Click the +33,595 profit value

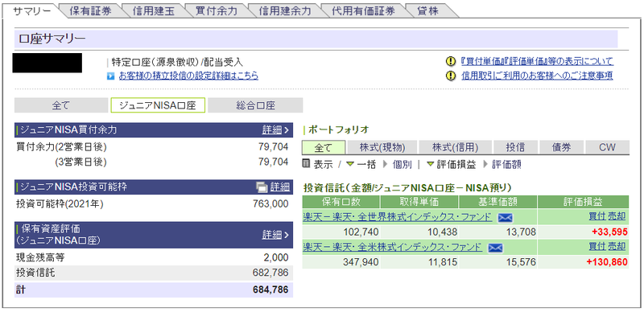pyautogui.click(x=609, y=232)
